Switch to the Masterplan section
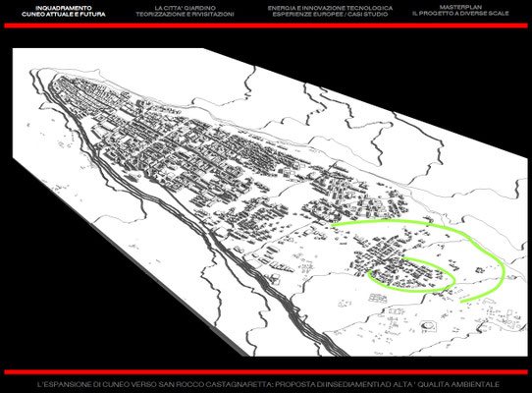Screen dimensions: 532x393 460,11
